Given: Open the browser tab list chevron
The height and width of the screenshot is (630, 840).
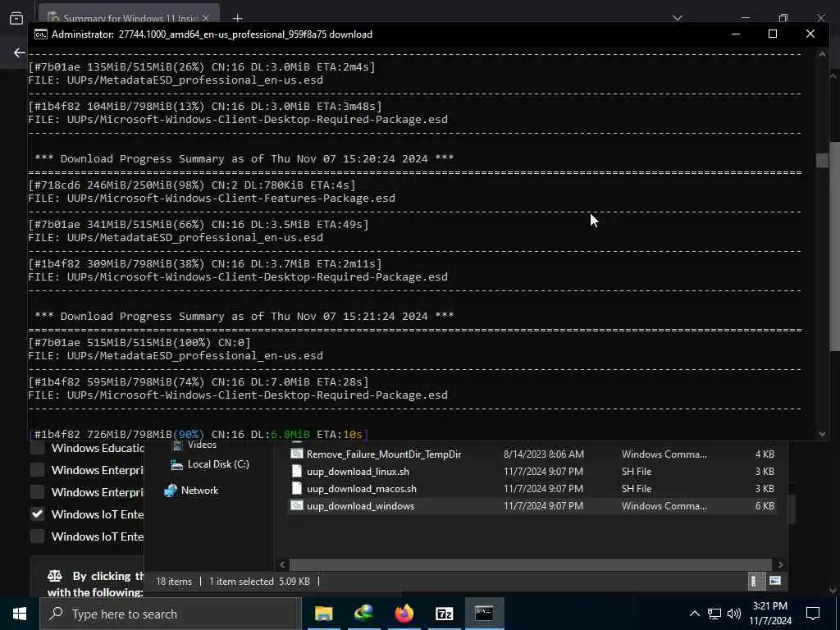Looking at the screenshot, I should coord(678,18).
